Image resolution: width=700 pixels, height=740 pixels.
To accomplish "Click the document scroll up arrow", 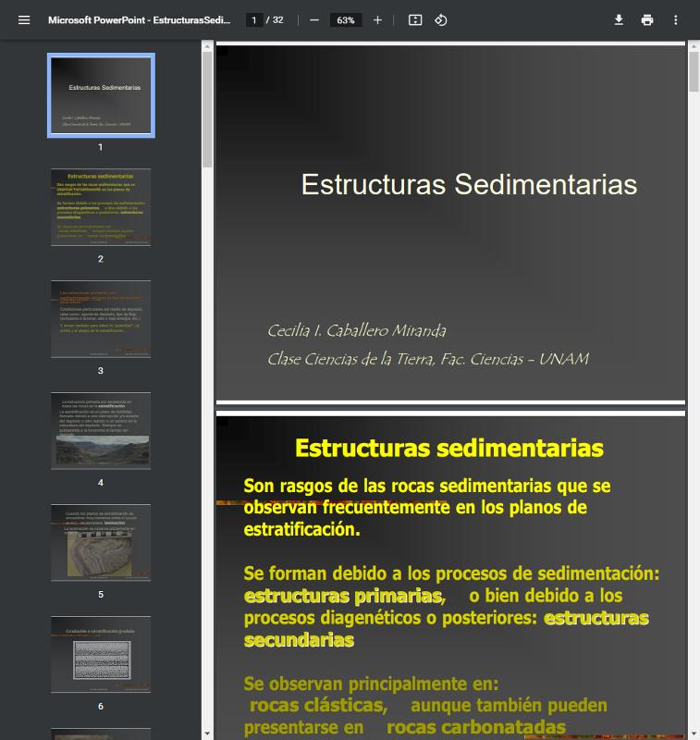I will [x=694, y=45].
